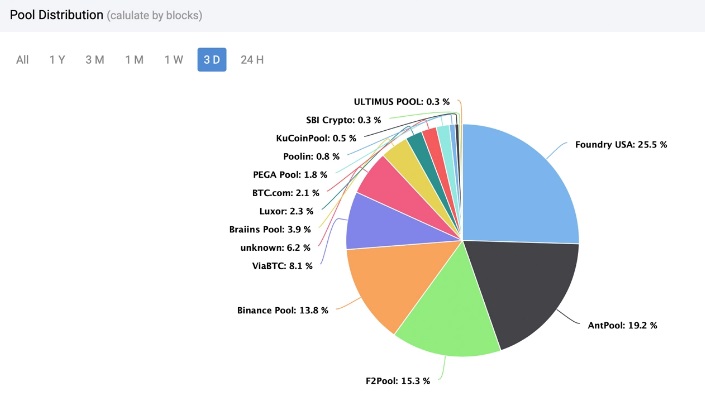705x394 pixels.
Task: Select the purple ViaBTC pie slice
Action: [x=387, y=223]
